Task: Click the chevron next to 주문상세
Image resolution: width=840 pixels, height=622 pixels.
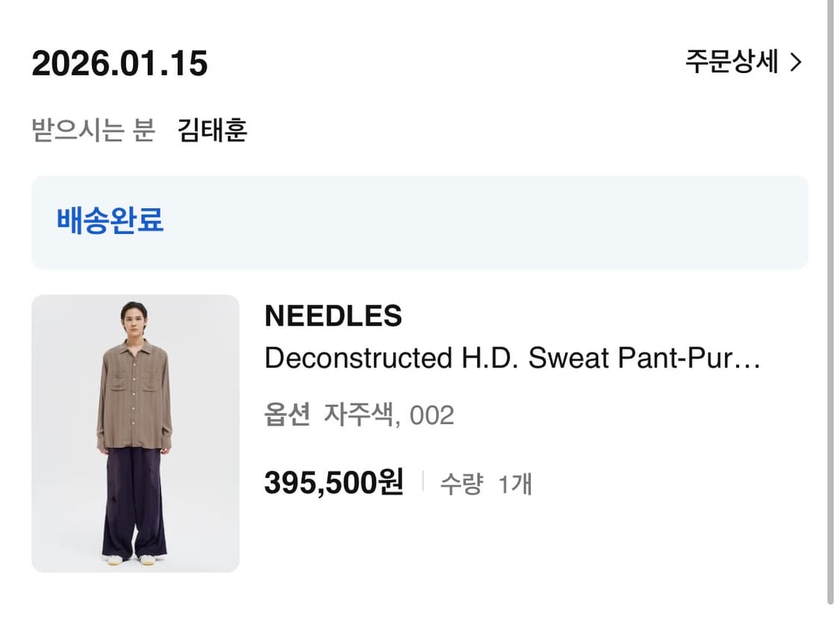Action: point(797,63)
